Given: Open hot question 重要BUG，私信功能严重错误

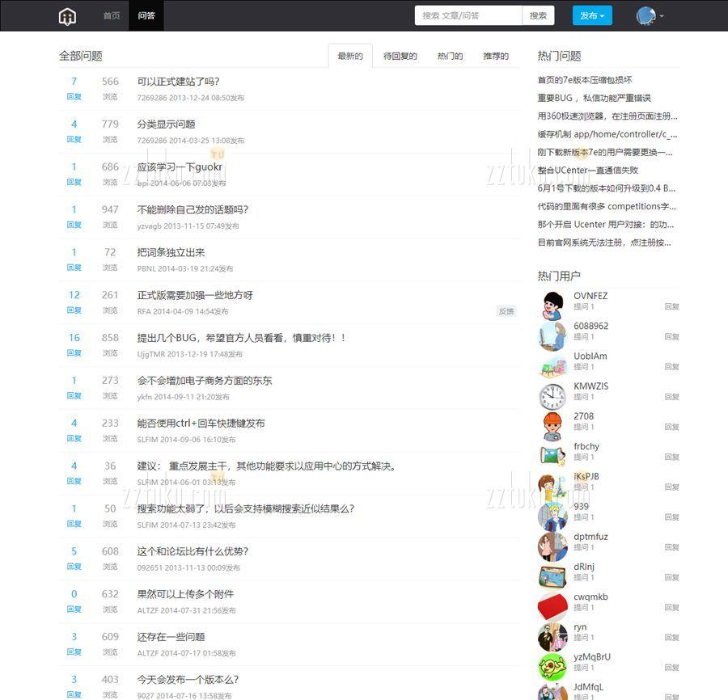Looking at the screenshot, I should click(x=595, y=98).
